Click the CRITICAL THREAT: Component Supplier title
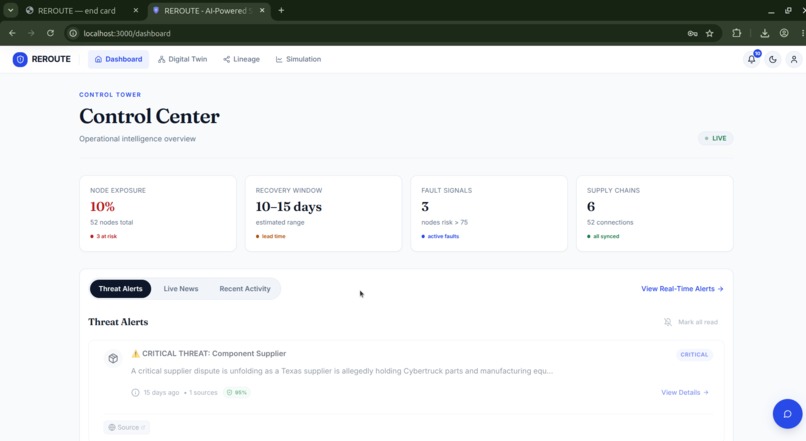Viewport: 806px width, 441px height. pyautogui.click(x=214, y=354)
